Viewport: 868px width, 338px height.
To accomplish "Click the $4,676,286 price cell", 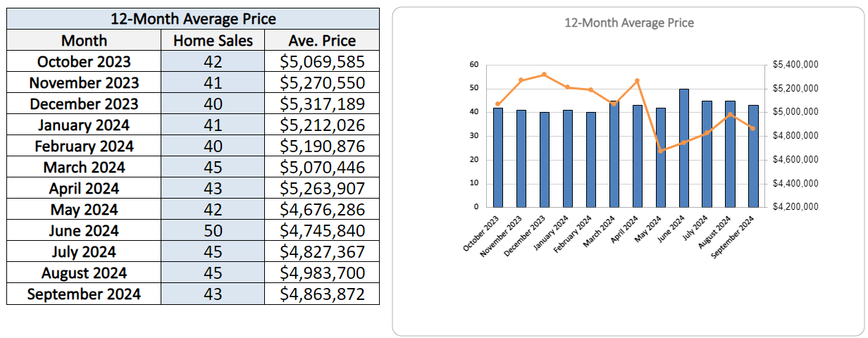I will coord(322,209).
